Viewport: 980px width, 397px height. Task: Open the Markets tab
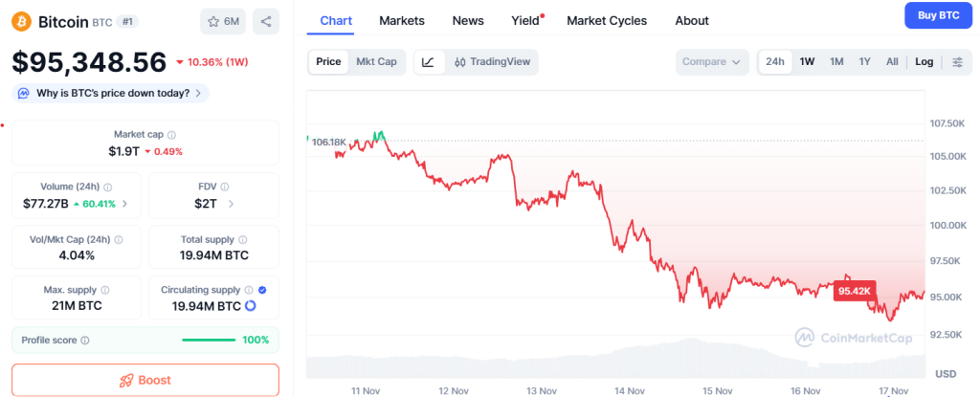[402, 20]
